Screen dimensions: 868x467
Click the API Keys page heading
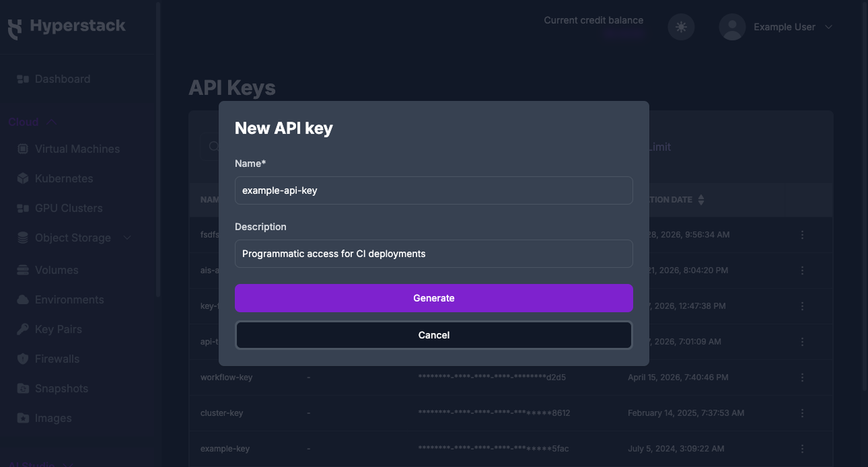(x=232, y=88)
